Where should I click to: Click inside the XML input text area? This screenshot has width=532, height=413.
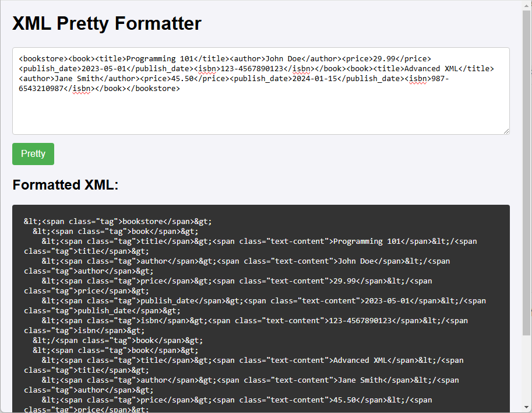tap(261, 91)
